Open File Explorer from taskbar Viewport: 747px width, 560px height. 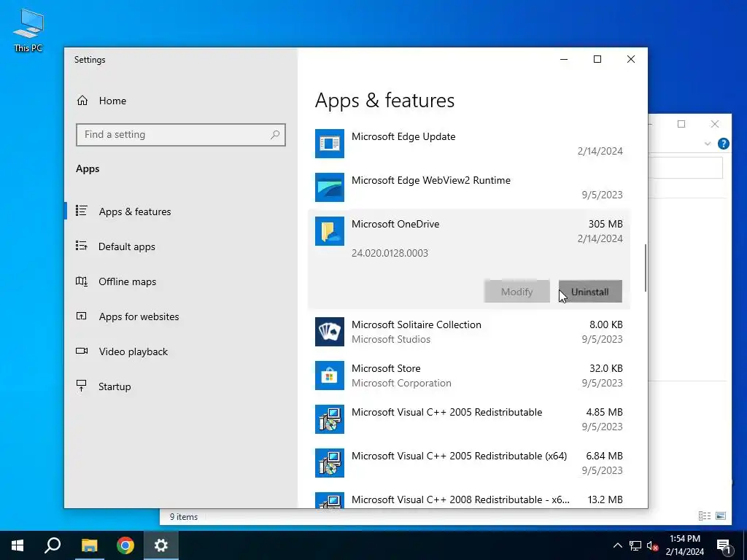coord(89,545)
